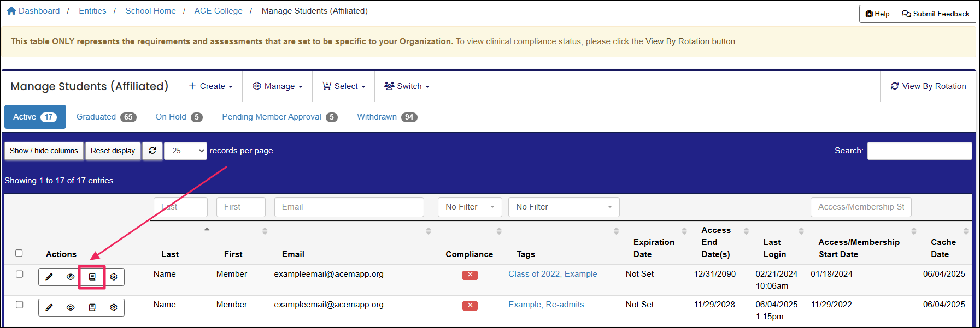Image resolution: width=980 pixels, height=328 pixels.
Task: Go to School Home breadcrumb link
Action: pyautogui.click(x=150, y=11)
